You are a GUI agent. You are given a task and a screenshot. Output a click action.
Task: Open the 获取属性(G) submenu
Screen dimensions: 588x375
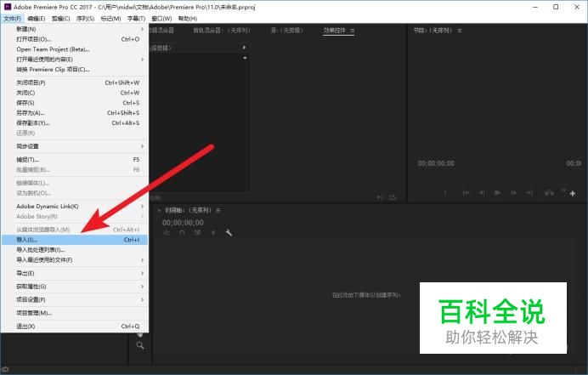[75, 287]
